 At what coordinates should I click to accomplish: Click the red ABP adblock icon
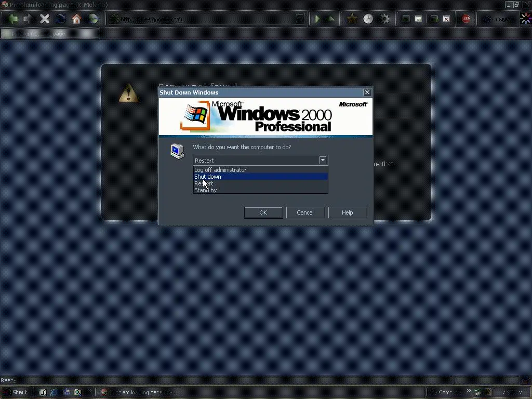click(x=466, y=19)
